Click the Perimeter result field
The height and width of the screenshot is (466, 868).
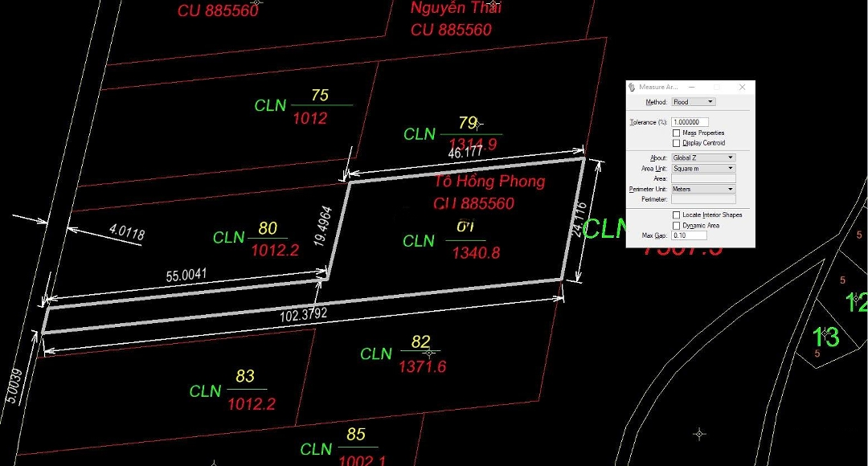(703, 199)
